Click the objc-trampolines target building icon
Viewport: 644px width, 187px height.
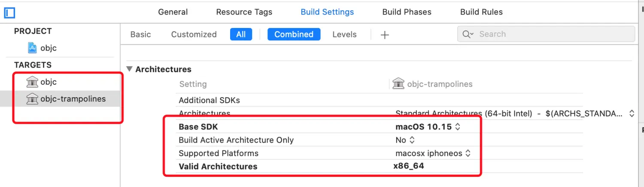click(32, 99)
